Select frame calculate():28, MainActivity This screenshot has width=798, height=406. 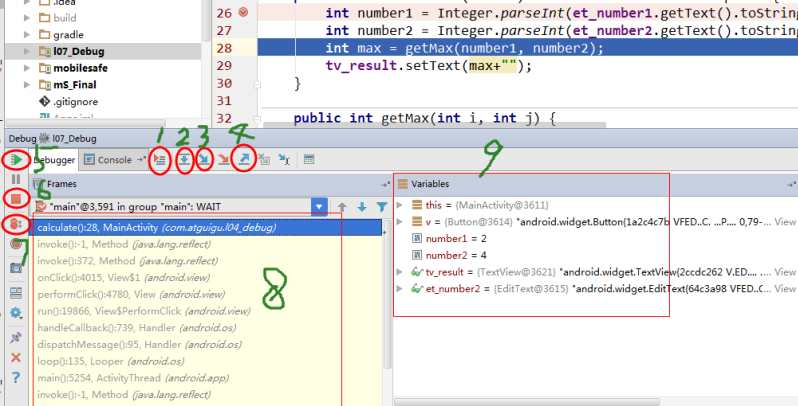coord(208,227)
